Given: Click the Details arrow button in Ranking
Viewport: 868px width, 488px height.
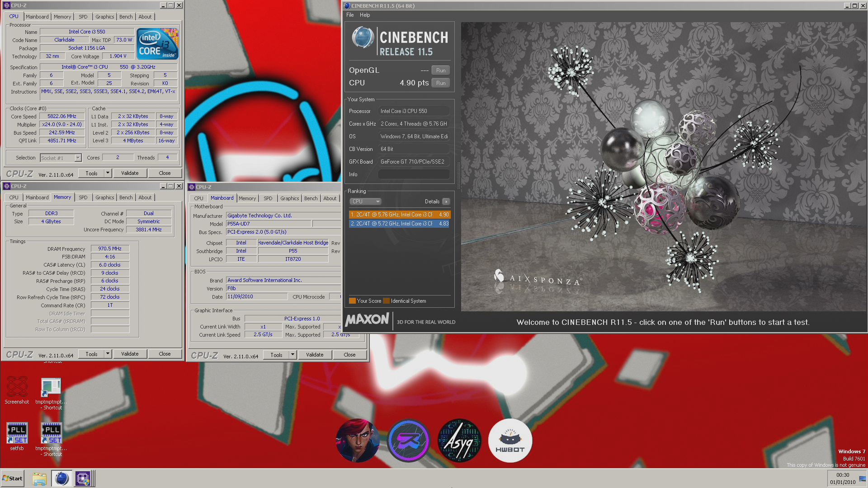Looking at the screenshot, I should (446, 202).
